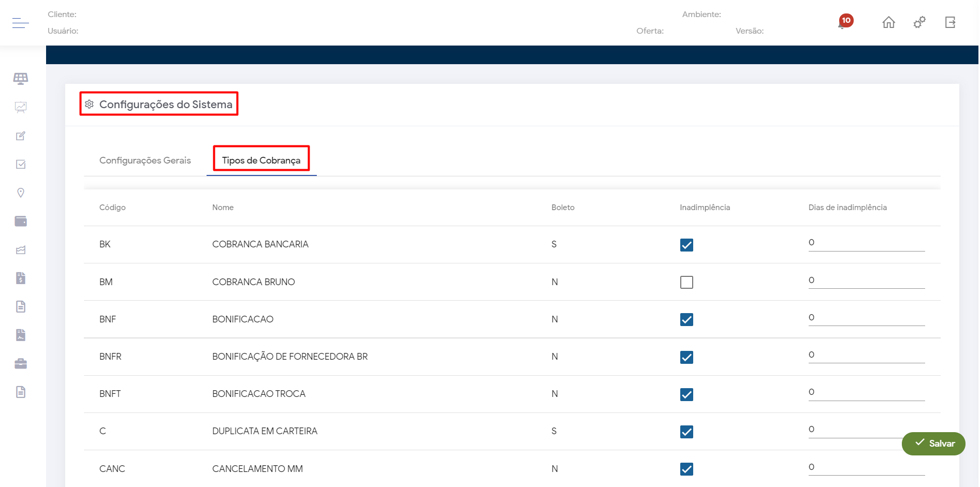Click the pencil edit icon in sidebar
Viewport: 980px width, 487px height.
(x=21, y=136)
